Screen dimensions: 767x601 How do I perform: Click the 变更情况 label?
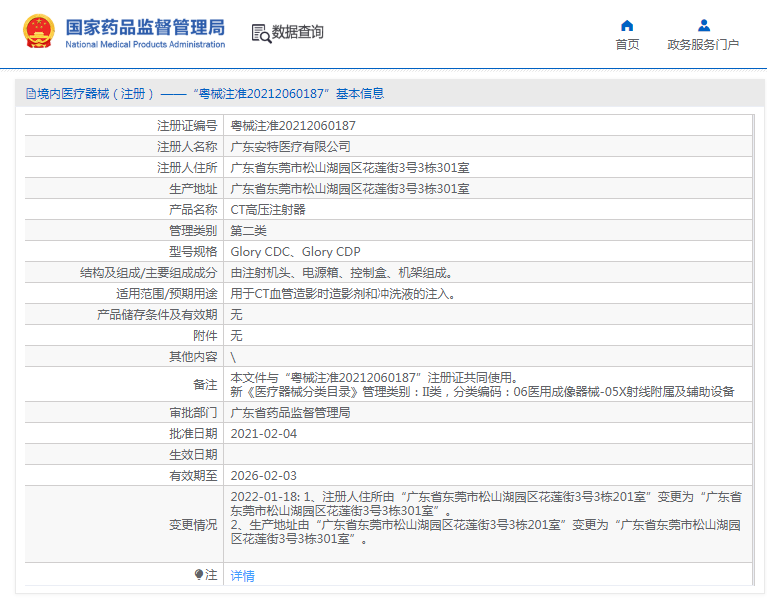coord(193,525)
